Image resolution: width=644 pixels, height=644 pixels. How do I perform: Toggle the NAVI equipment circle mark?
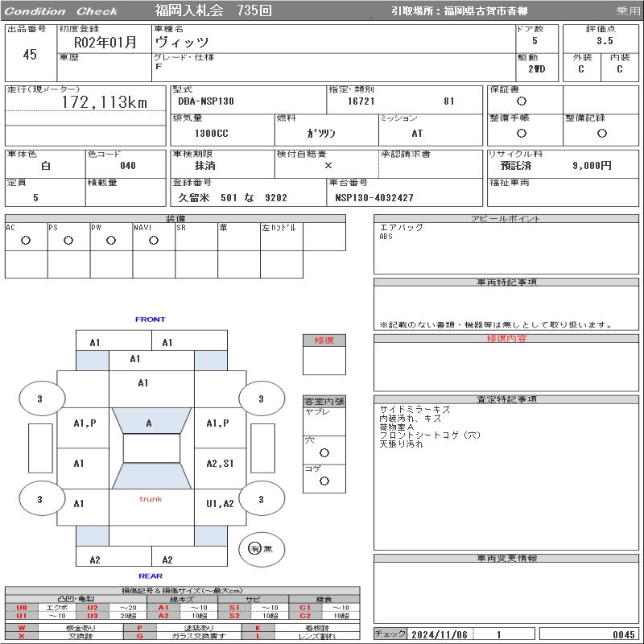[x=154, y=241]
